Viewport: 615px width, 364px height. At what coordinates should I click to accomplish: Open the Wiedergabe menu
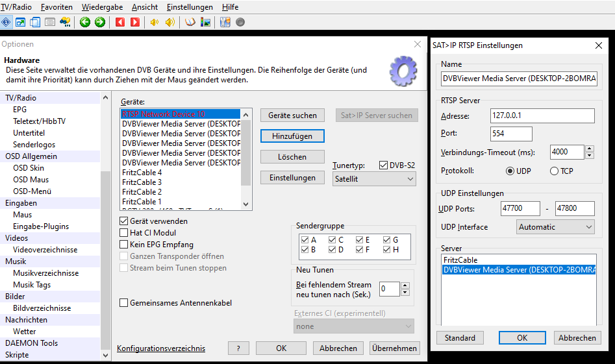click(103, 7)
